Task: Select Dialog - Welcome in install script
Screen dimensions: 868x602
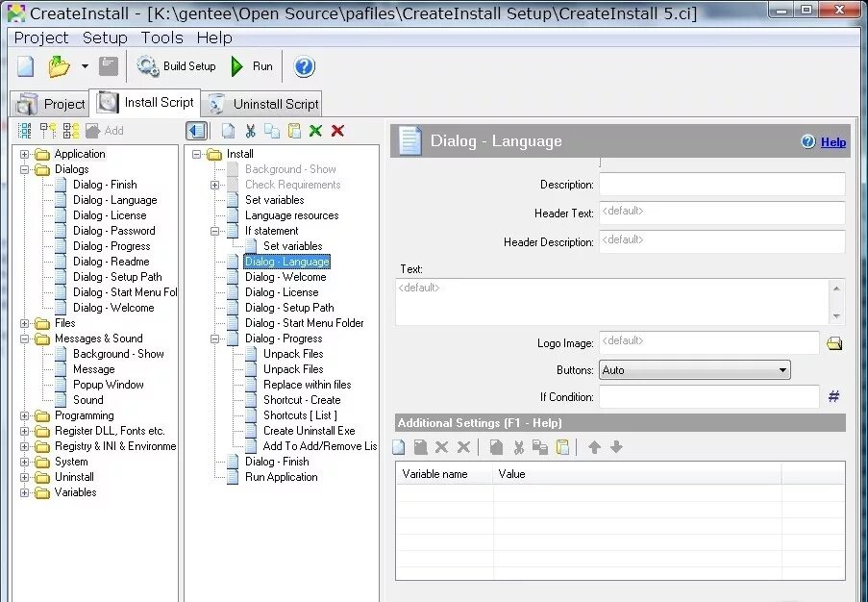Action: 285,277
